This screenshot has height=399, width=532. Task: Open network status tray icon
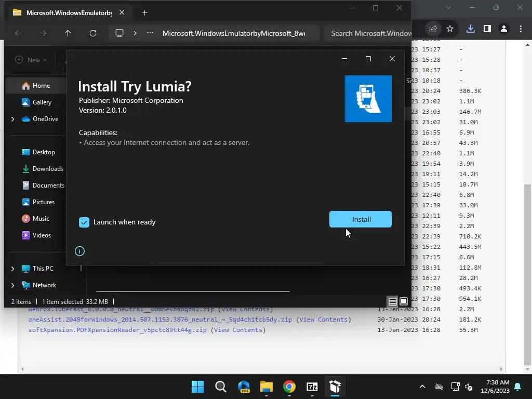pyautogui.click(x=455, y=387)
